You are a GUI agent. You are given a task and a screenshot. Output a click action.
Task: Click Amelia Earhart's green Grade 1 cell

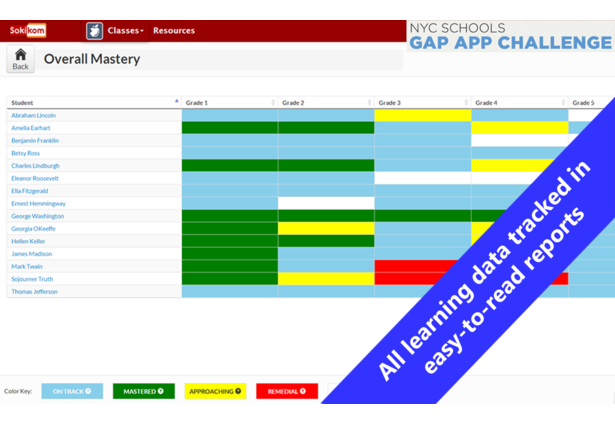pyautogui.click(x=230, y=128)
